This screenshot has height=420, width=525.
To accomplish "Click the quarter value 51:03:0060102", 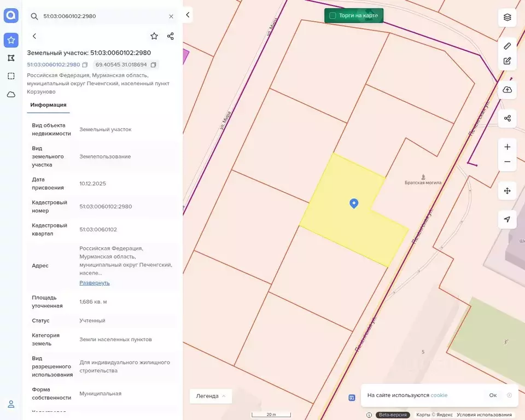I will (x=98, y=230).
